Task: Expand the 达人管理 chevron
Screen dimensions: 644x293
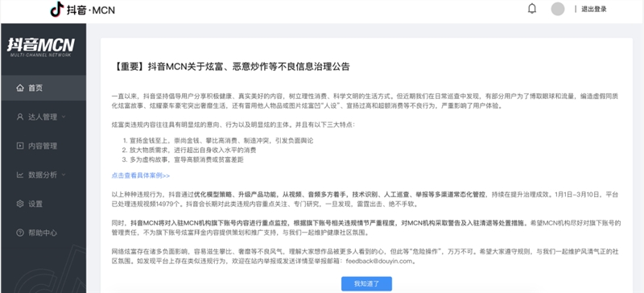Action: (64, 117)
